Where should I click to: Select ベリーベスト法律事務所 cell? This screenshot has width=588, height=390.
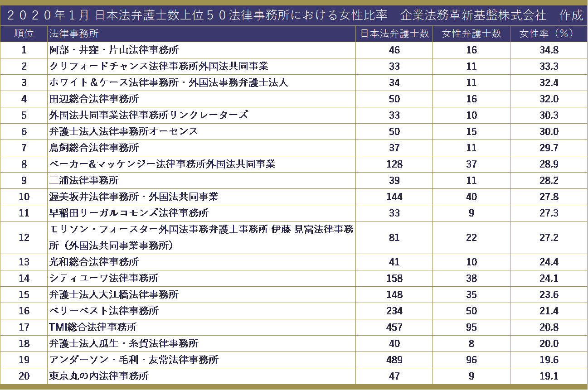pos(201,311)
